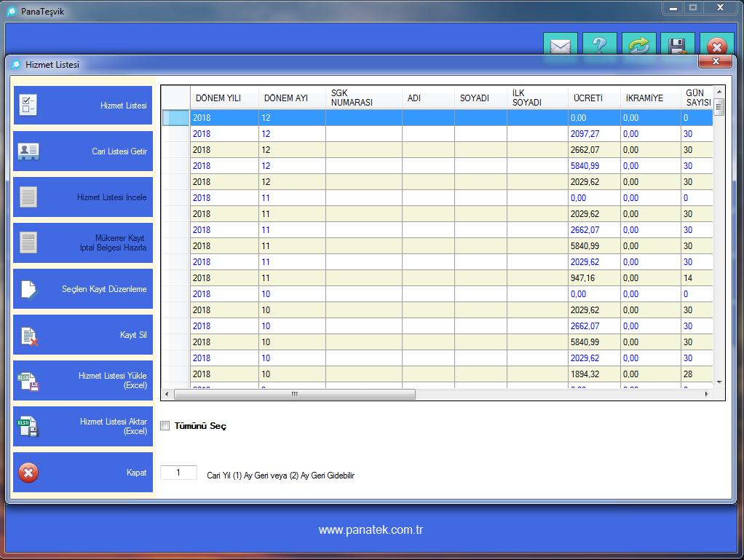Screen dimensions: 744x560
Task: Click the İKRAMİYE column header
Action: click(x=651, y=98)
